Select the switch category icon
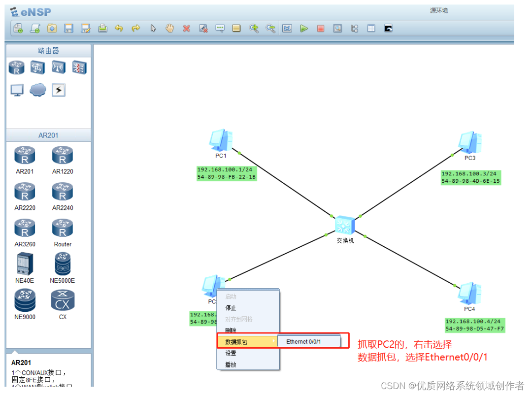The image size is (532, 395). (37, 67)
